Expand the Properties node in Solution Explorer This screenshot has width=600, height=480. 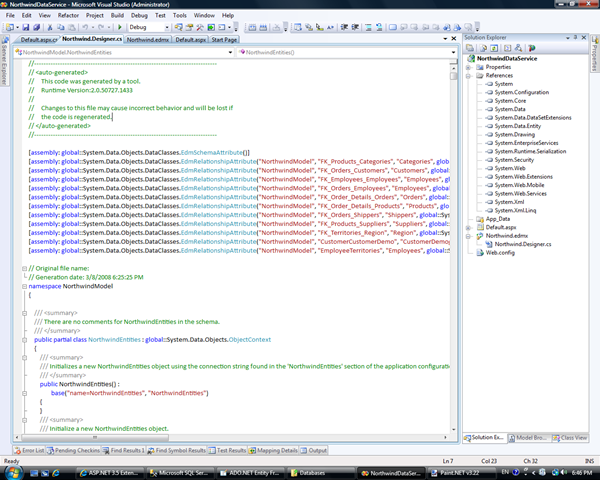[468, 67]
